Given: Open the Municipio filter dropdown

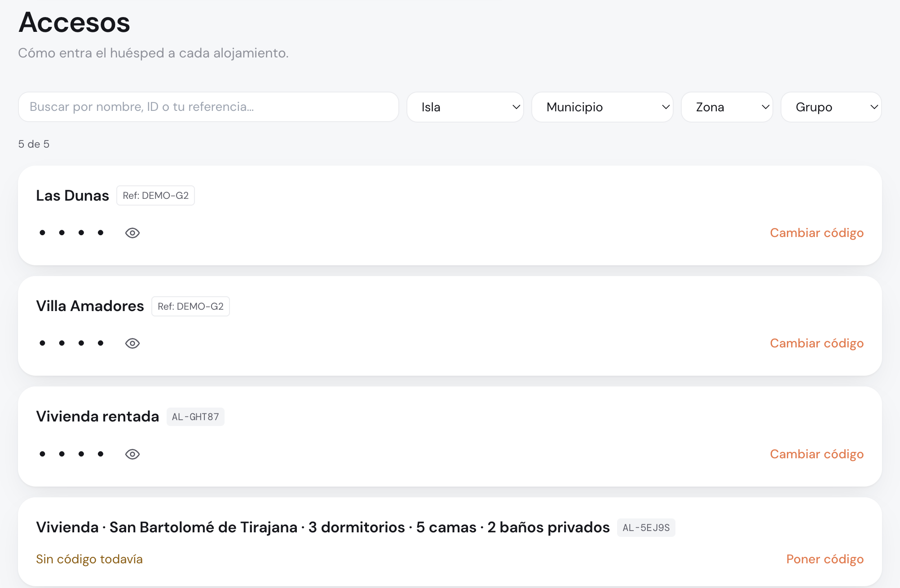Looking at the screenshot, I should 602,107.
